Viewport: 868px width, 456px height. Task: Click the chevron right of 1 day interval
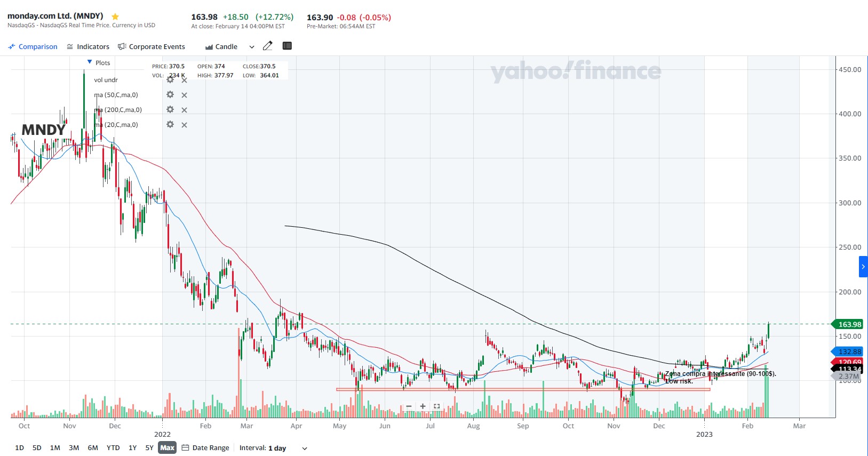(x=305, y=449)
